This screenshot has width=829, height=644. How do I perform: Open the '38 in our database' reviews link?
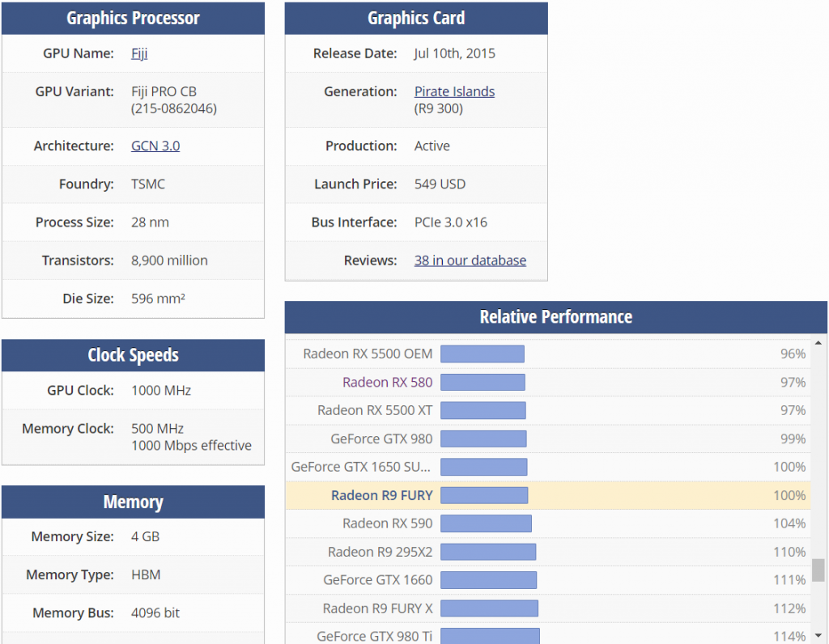pyautogui.click(x=470, y=261)
